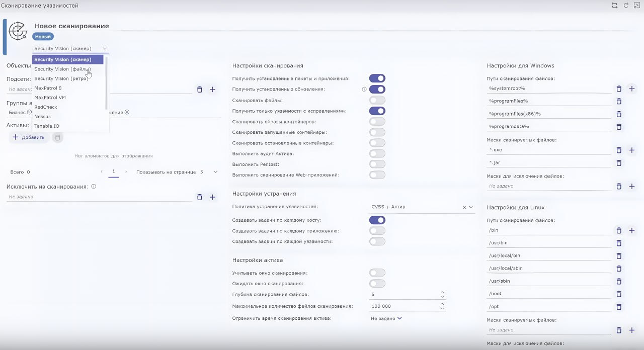The height and width of the screenshot is (350, 644).
Task: Enable Выполнить сканирование Web-приложений
Action: point(377,175)
